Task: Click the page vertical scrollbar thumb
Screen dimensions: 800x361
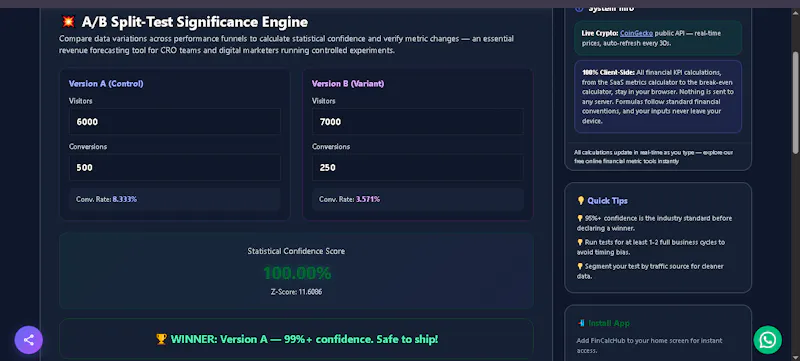Action: pos(795,102)
